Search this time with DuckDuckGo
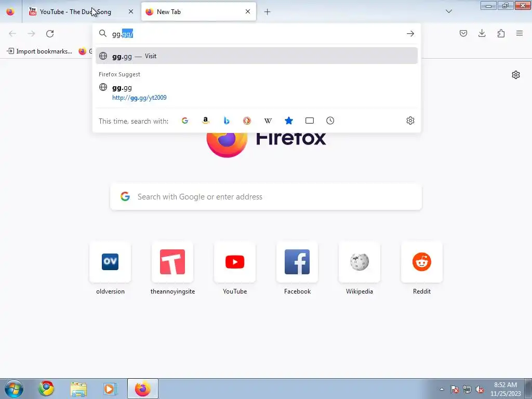Viewport: 532px width, 399px height. [247, 121]
